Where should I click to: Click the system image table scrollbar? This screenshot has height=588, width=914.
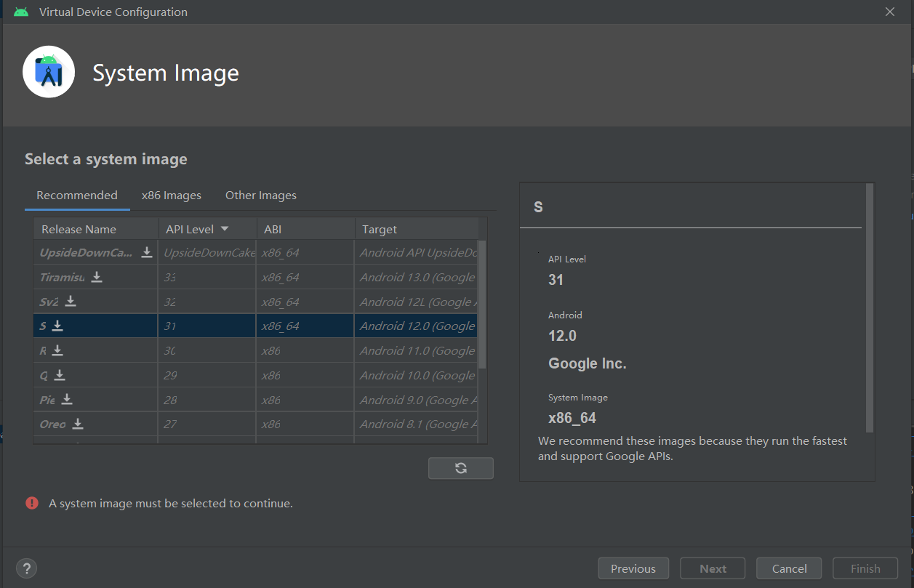[x=482, y=305]
